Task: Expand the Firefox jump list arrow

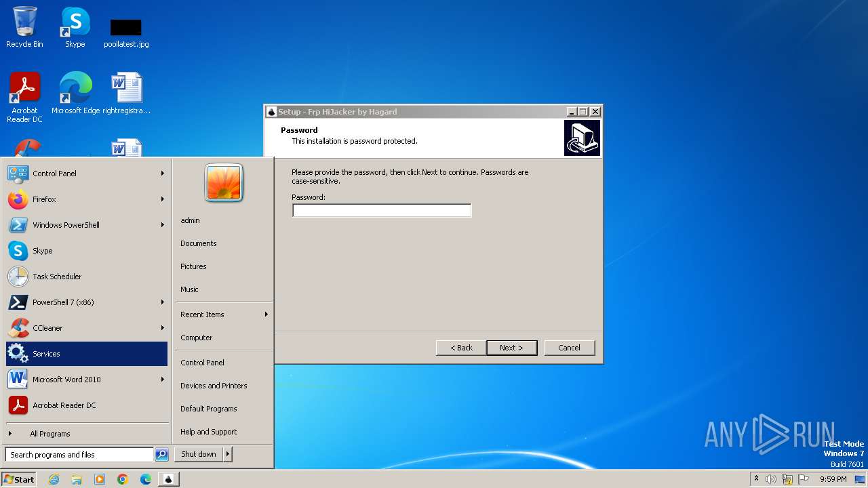Action: (x=163, y=199)
